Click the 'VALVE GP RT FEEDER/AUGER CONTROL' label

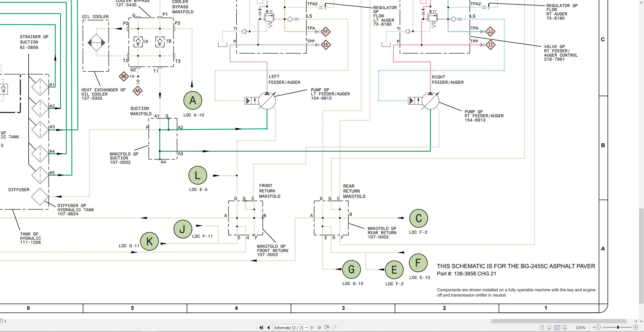coord(561,53)
